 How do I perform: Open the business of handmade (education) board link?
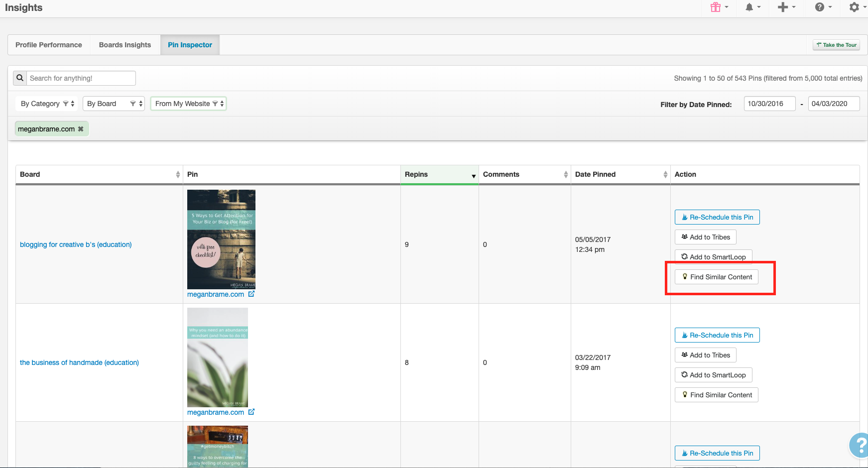click(79, 362)
